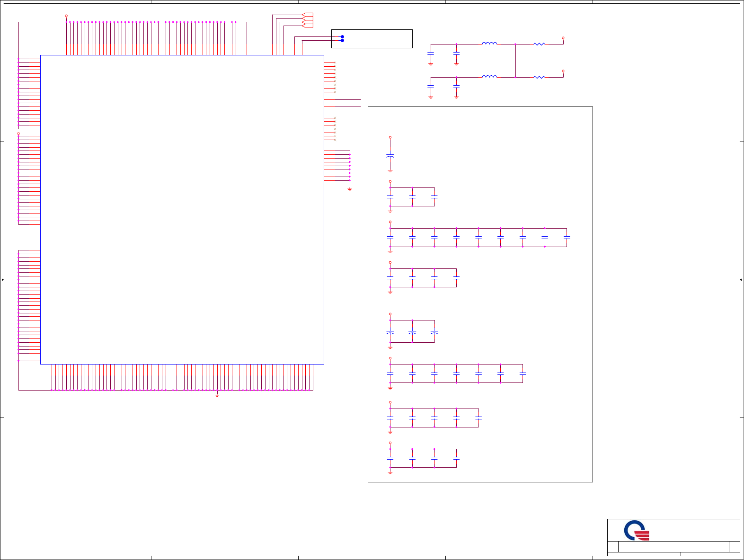
Task: Click the ground symbol below the IC bottom pins
Action: tap(217, 394)
